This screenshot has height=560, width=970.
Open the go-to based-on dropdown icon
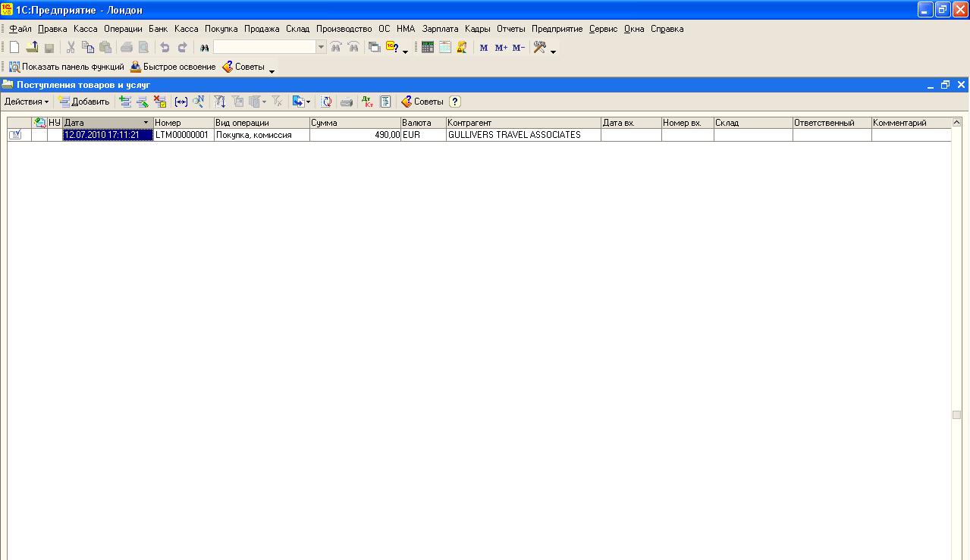click(x=301, y=102)
